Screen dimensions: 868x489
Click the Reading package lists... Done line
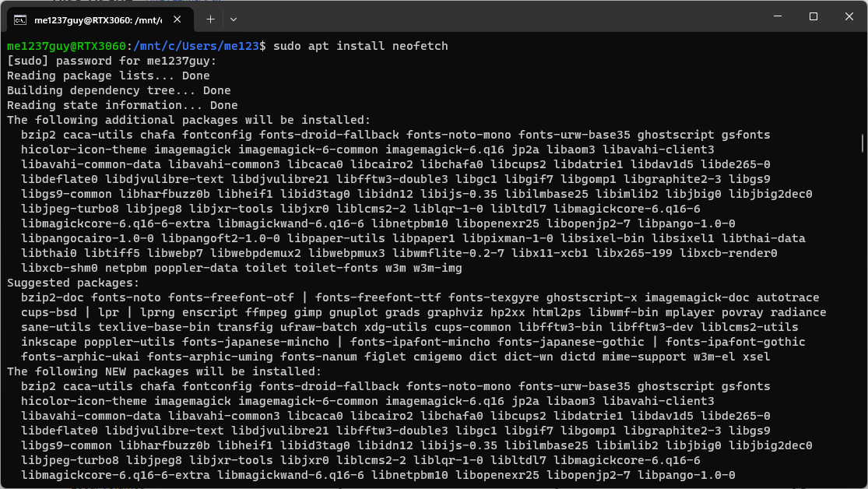tap(108, 76)
